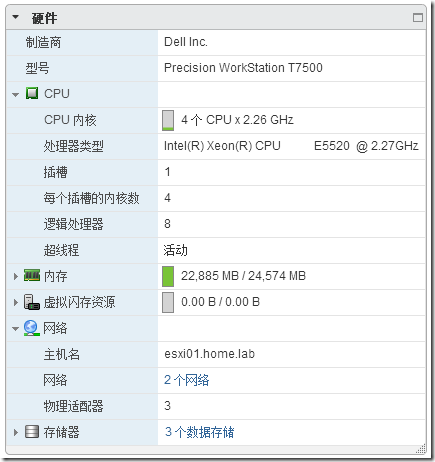Expand the 虚拟闪存资源 section
This screenshot has height=462, width=435.
pos(16,302)
